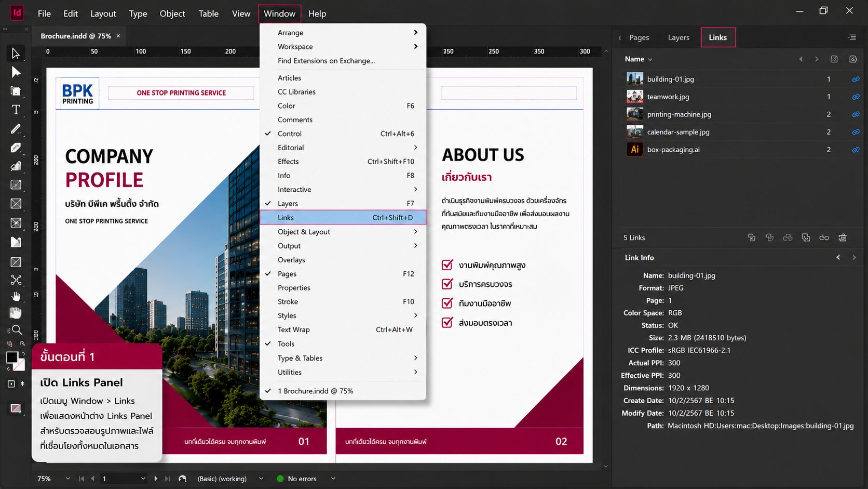This screenshot has width=868, height=489.
Task: Show previous link in Link Info
Action: [x=838, y=257]
